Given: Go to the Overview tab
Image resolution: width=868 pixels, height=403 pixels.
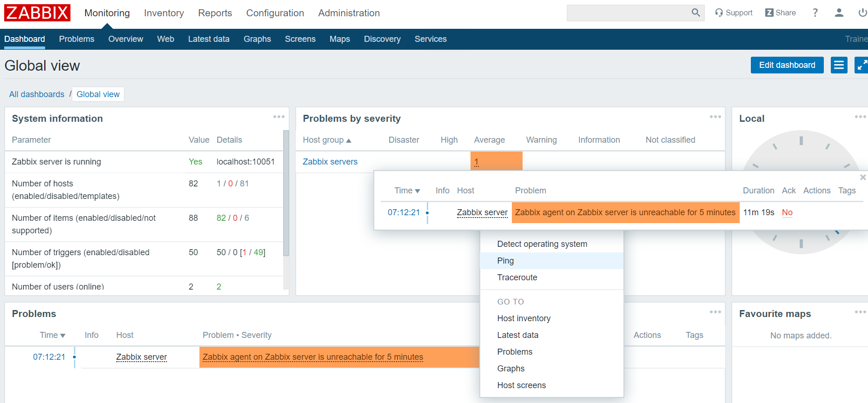Looking at the screenshot, I should click(126, 39).
